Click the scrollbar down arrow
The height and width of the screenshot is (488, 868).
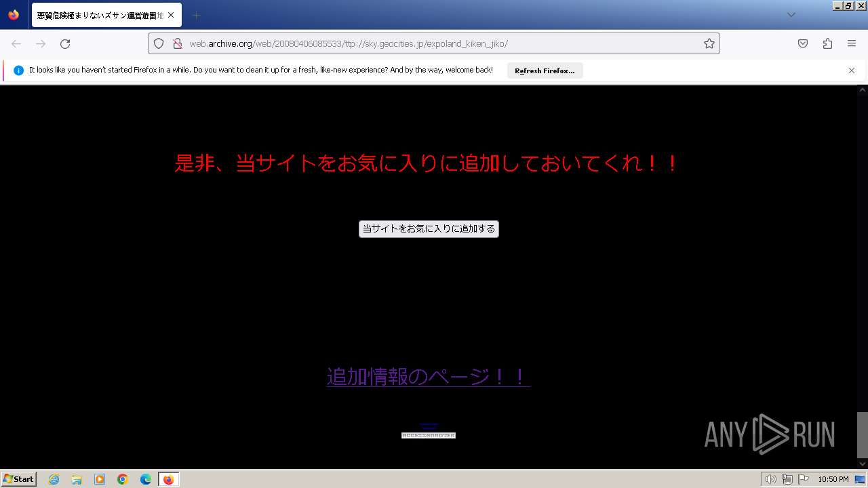[863, 464]
